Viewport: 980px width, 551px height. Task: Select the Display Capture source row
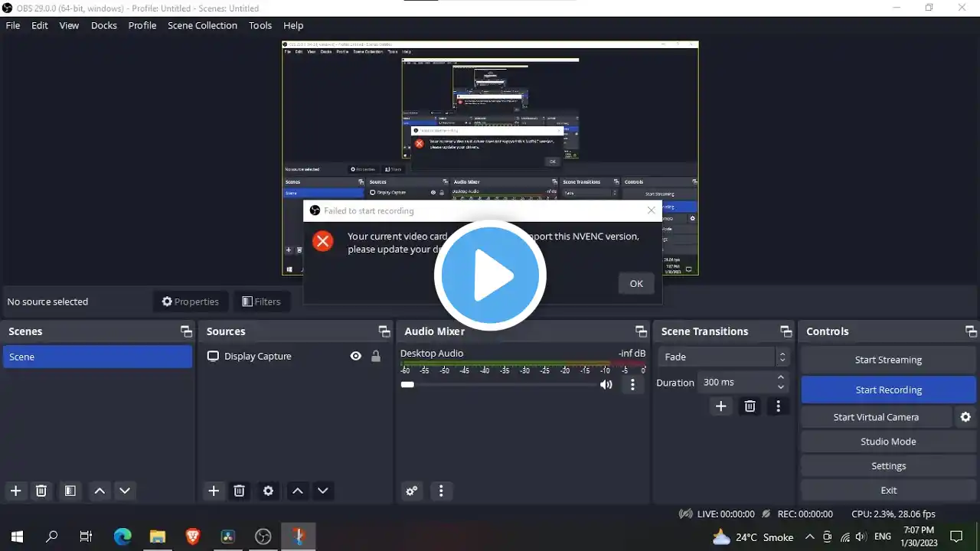click(295, 357)
